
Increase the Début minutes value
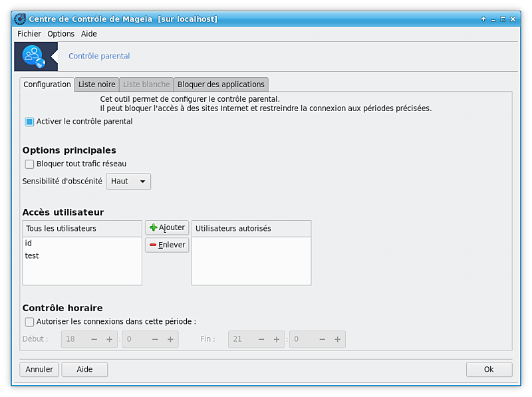170,339
